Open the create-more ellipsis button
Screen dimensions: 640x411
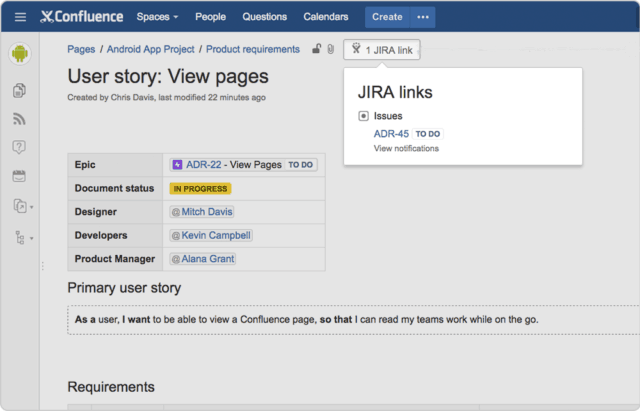click(x=423, y=17)
